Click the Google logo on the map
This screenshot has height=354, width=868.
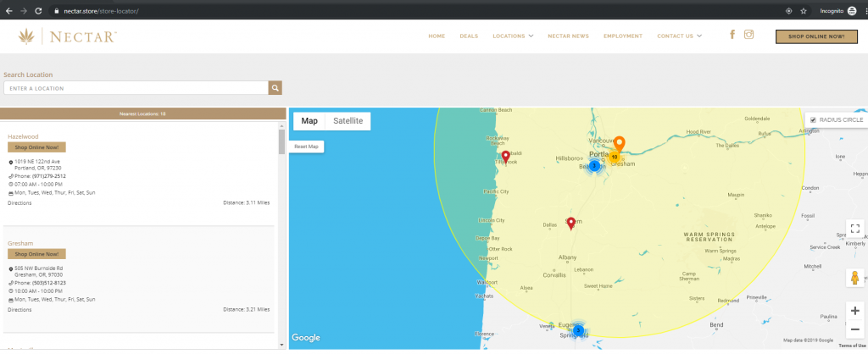305,337
